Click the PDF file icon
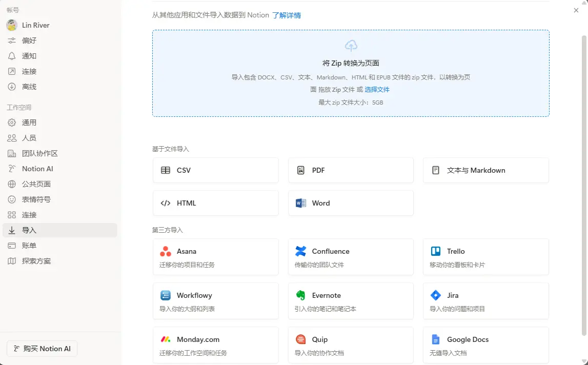Viewport: 588px width, 365px height. point(301,170)
